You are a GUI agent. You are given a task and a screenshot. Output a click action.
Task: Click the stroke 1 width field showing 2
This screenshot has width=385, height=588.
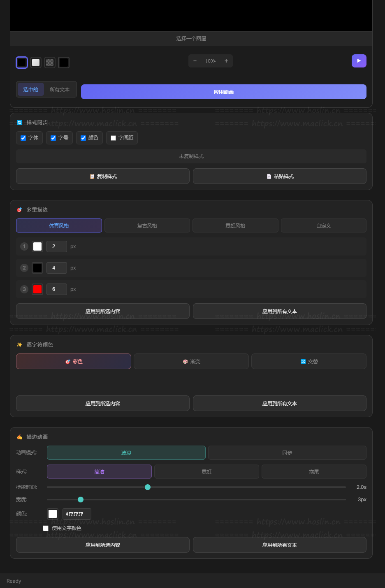[57, 246]
